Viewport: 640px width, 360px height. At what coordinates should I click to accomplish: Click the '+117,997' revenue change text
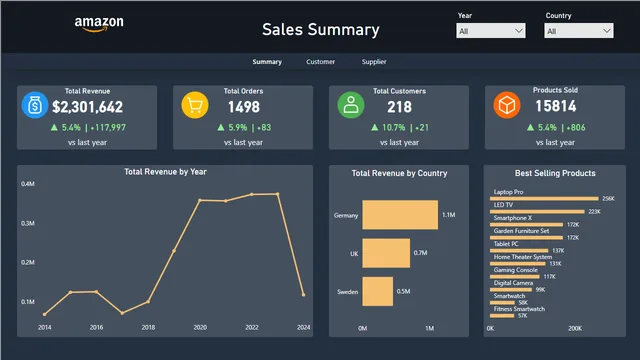(108, 127)
